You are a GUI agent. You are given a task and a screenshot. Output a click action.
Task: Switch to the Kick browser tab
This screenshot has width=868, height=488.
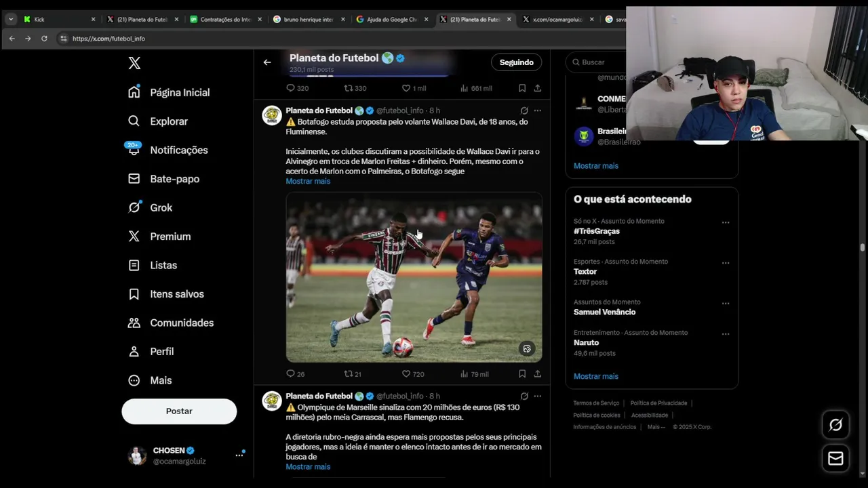coord(58,19)
